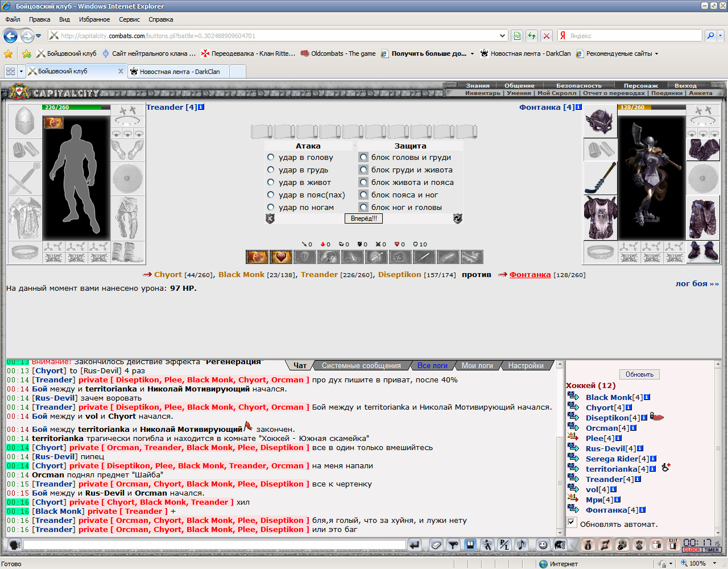Open the address bar URL dropdown
The image size is (728, 569).
(x=502, y=35)
